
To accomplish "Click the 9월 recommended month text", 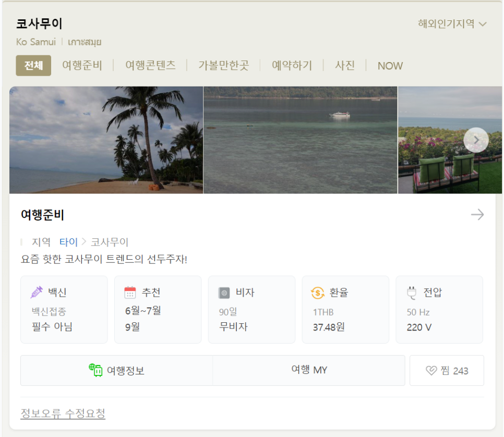I will pos(133,327).
